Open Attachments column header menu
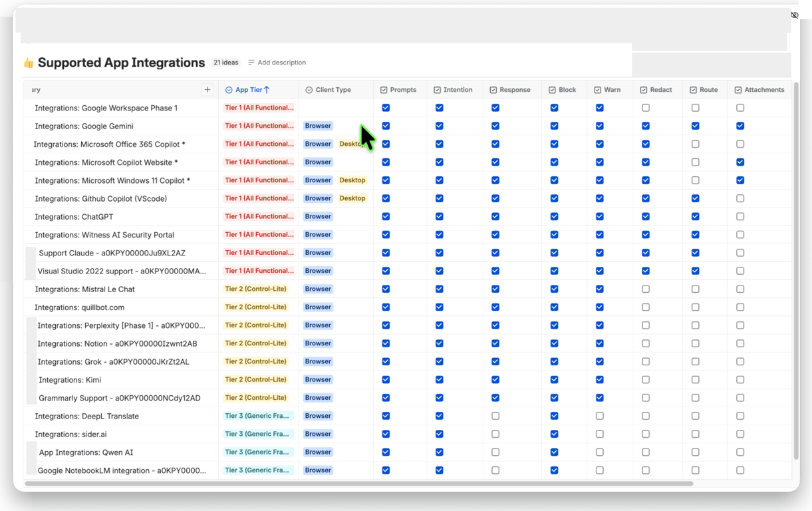This screenshot has height=511, width=812. tap(761, 90)
